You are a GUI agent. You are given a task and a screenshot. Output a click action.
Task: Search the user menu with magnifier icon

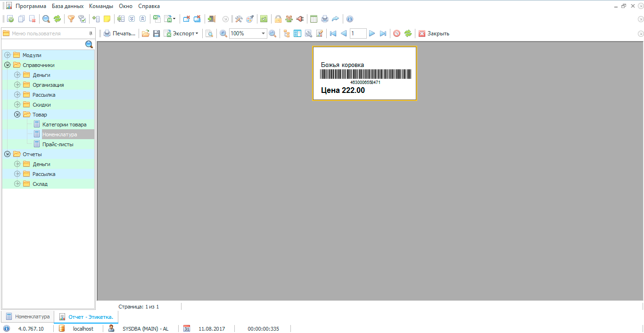click(89, 44)
